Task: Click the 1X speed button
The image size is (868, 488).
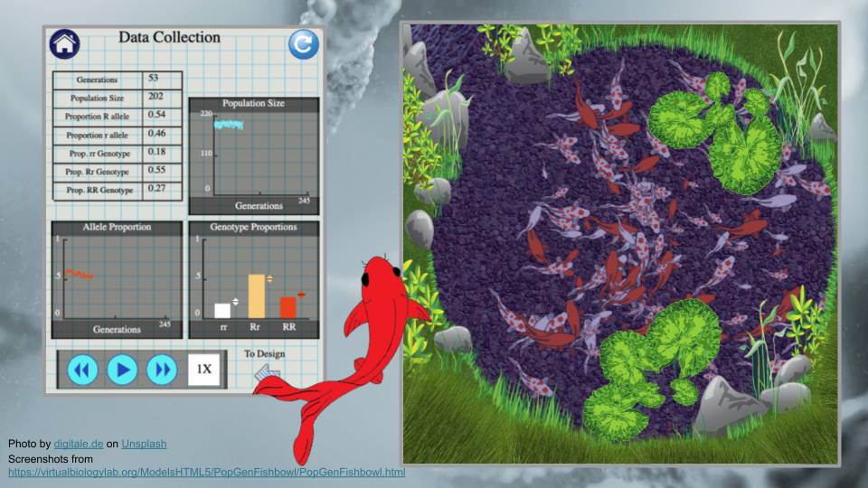Action: pyautogui.click(x=204, y=369)
